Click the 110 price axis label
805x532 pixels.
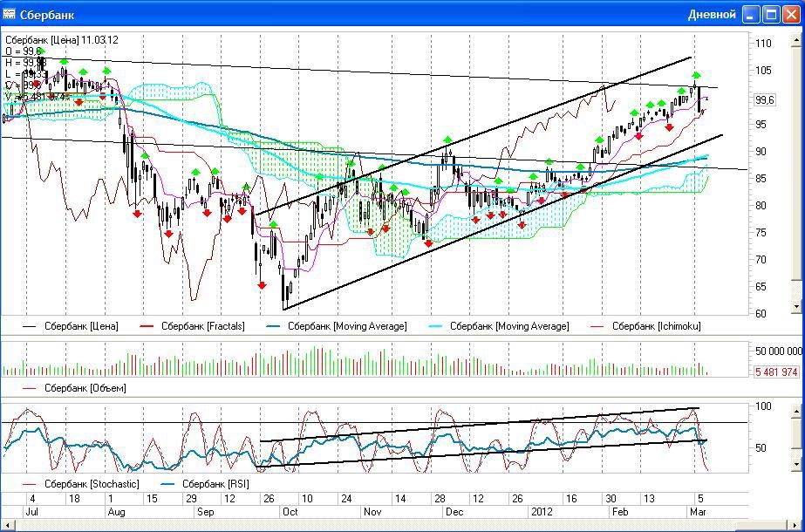pos(763,44)
